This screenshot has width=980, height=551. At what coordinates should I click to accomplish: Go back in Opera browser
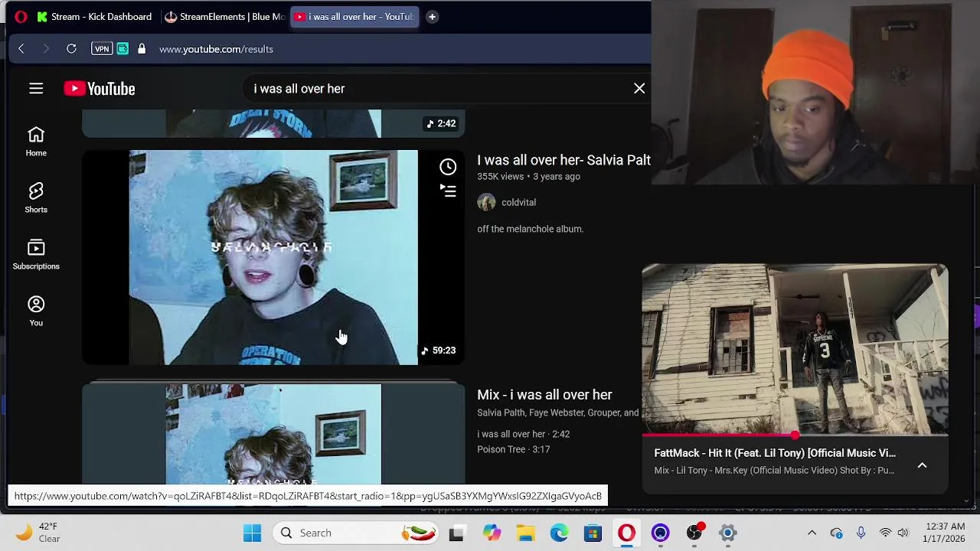point(21,49)
